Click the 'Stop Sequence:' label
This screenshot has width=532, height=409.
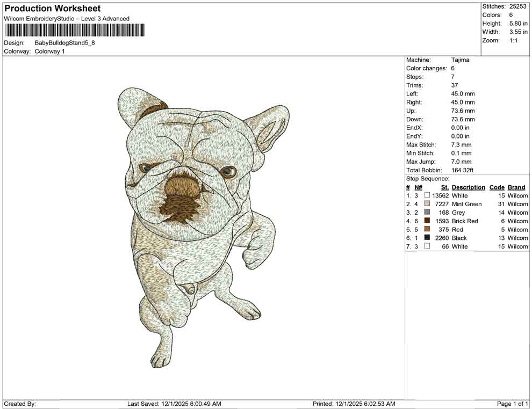[428, 179]
